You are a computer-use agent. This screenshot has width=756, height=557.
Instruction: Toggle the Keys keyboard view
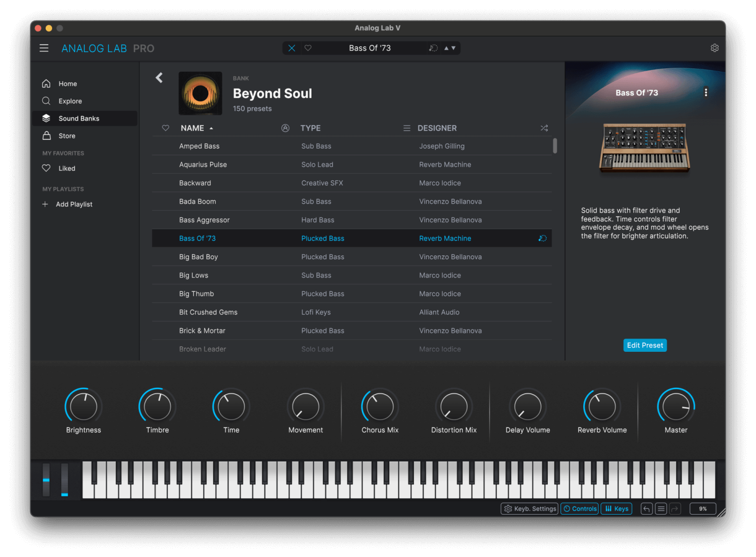[x=616, y=509]
